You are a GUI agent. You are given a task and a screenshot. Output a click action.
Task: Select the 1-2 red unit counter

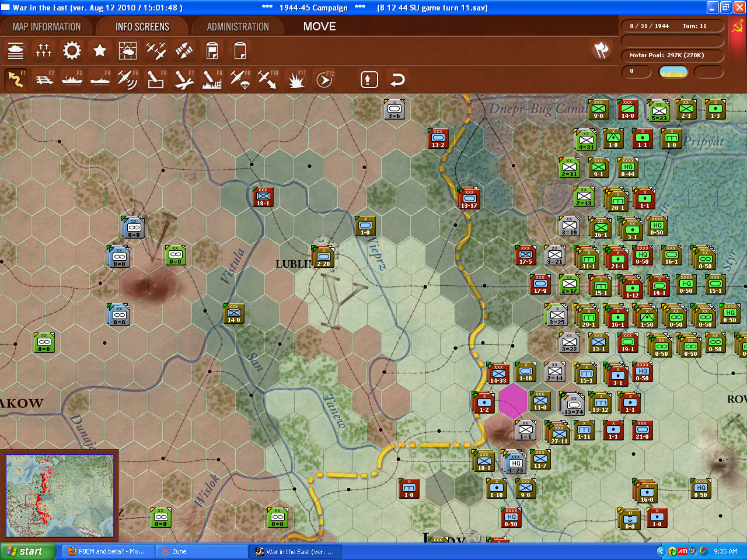484,402
